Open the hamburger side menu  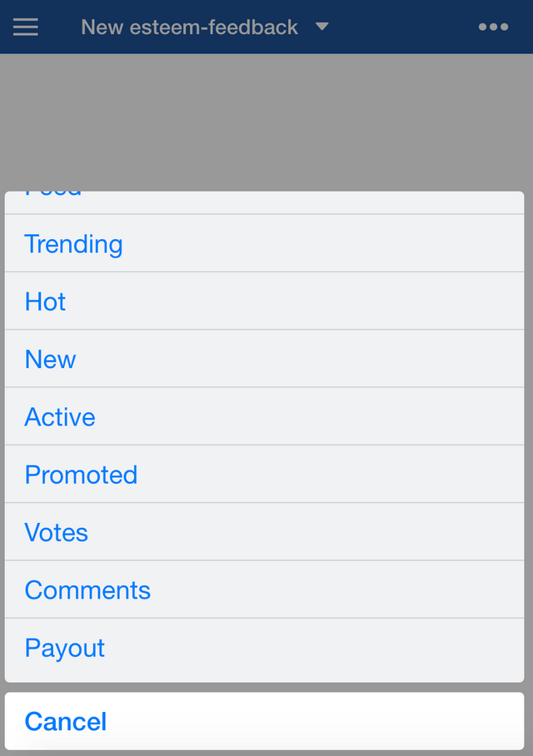coord(26,27)
